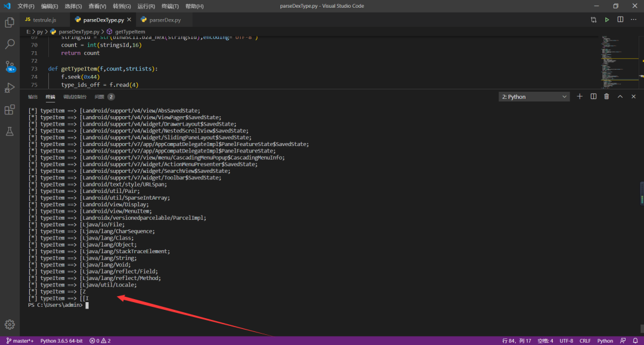
Task: Change indentation via 空格: 4
Action: pos(546,341)
